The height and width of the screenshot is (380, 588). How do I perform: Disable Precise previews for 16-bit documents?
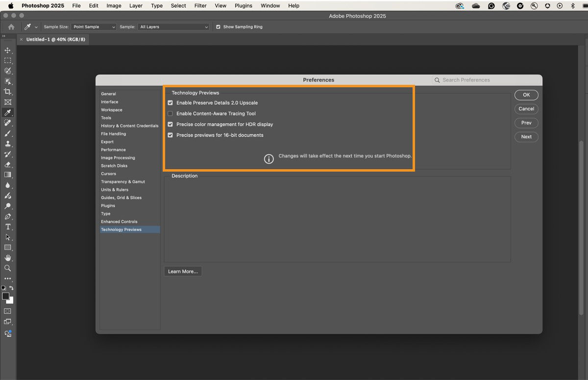[x=170, y=135]
